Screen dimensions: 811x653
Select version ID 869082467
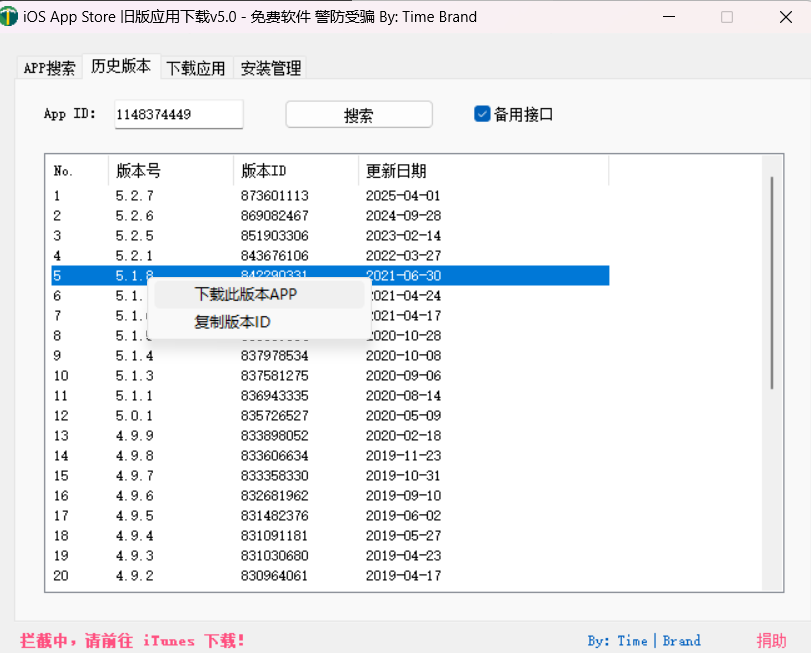(x=275, y=216)
